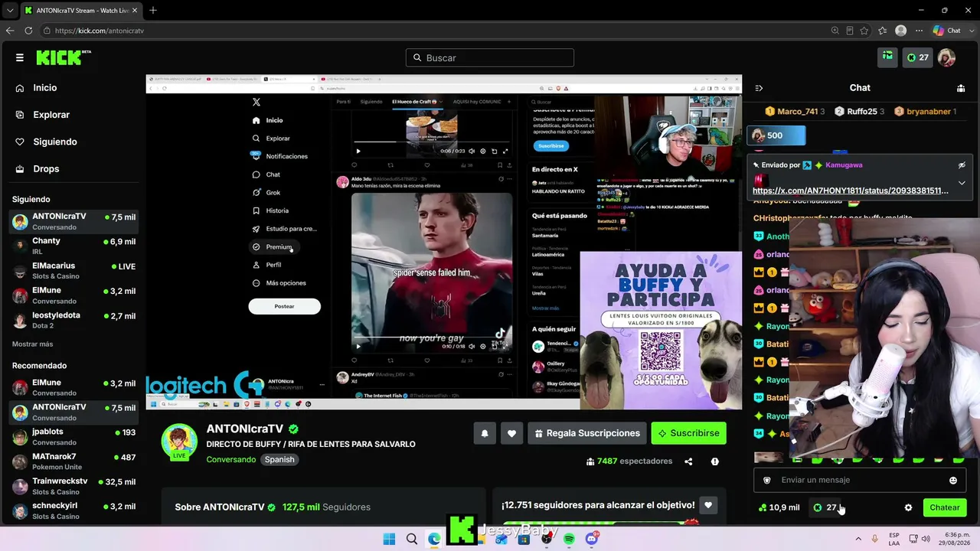Open the browser zoom magnifier icon
The height and width of the screenshot is (551, 980).
835,31
